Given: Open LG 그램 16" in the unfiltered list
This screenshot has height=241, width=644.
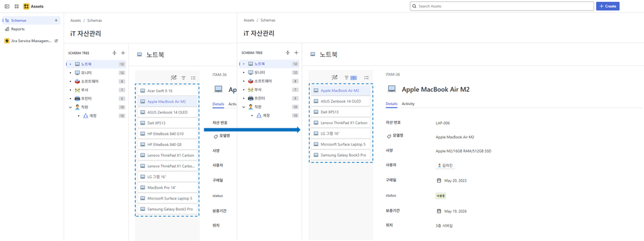Looking at the screenshot, I should pos(167,177).
